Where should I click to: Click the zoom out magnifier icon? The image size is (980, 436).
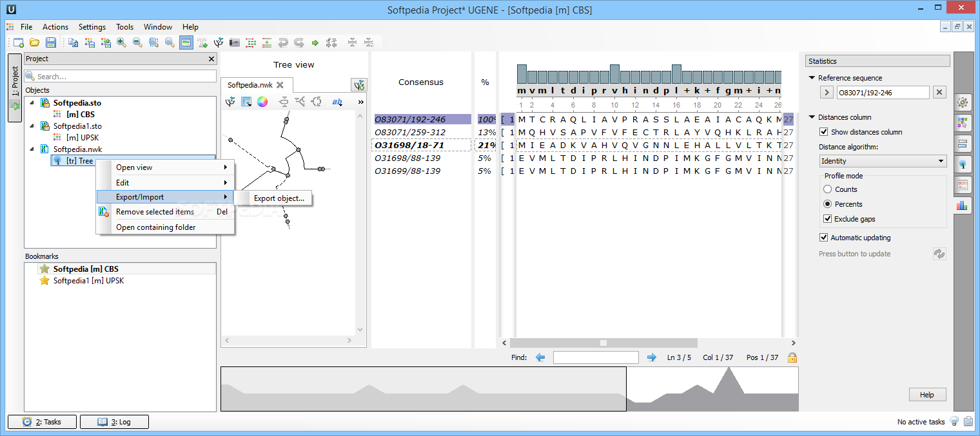[137, 43]
